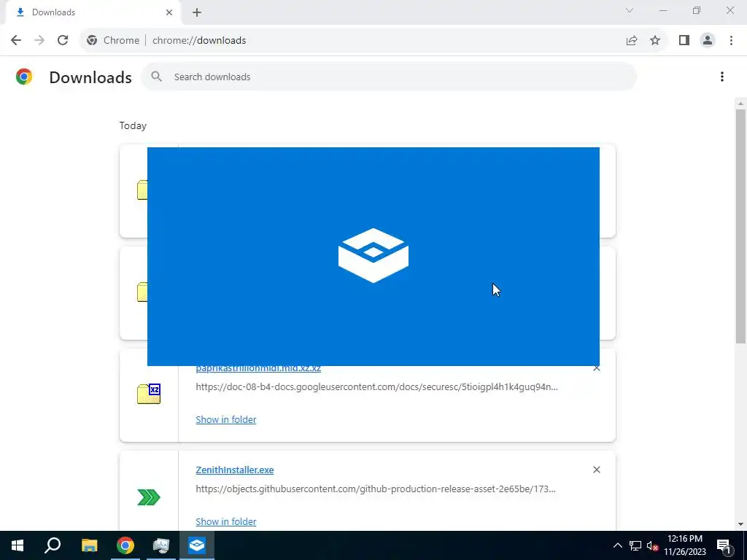Viewport: 747px width, 560px height.
Task: Open a new tab
Action: click(x=197, y=12)
